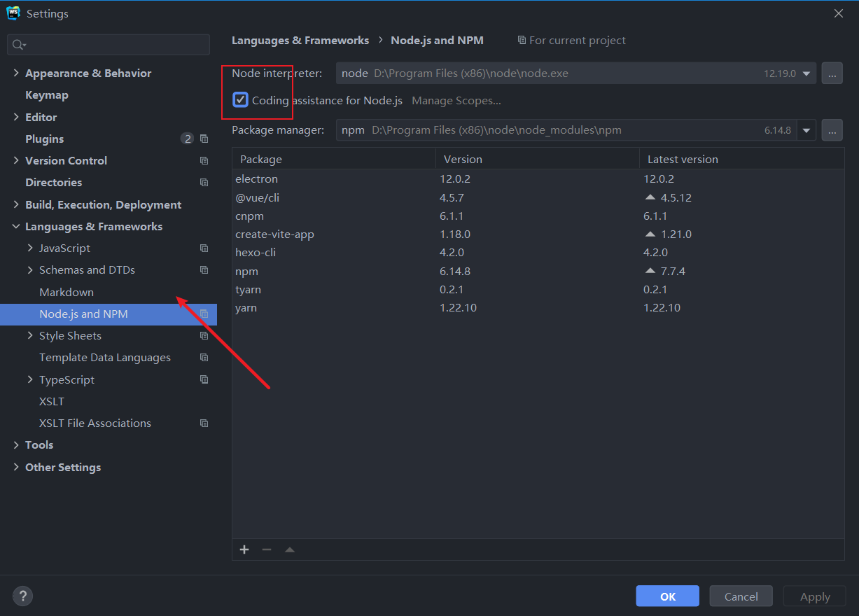The height and width of the screenshot is (616, 859).
Task: Focus the settings search field
Action: click(x=109, y=45)
